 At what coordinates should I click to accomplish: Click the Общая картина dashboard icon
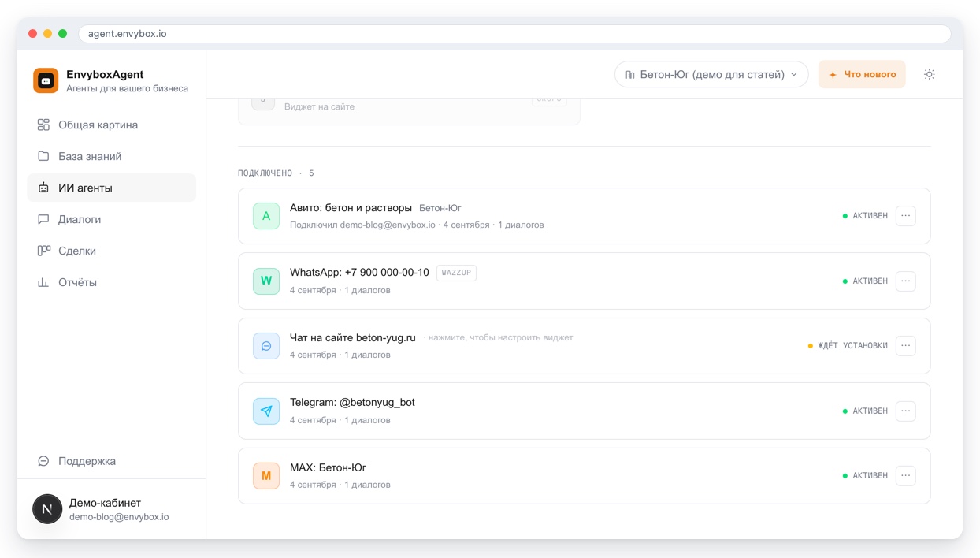click(43, 125)
